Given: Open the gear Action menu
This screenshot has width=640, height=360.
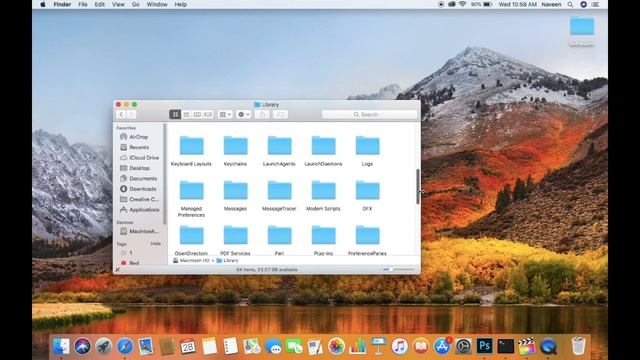Looking at the screenshot, I should (x=243, y=115).
